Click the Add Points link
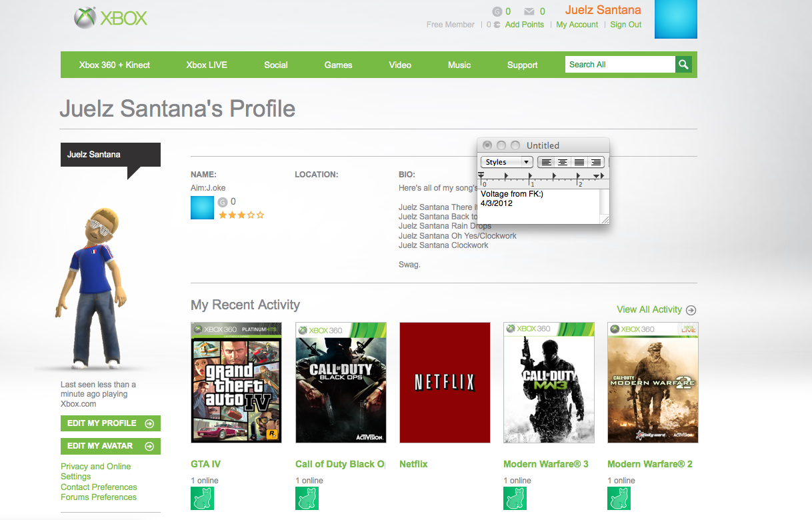Screen dimensions: 812x520 (x=525, y=25)
